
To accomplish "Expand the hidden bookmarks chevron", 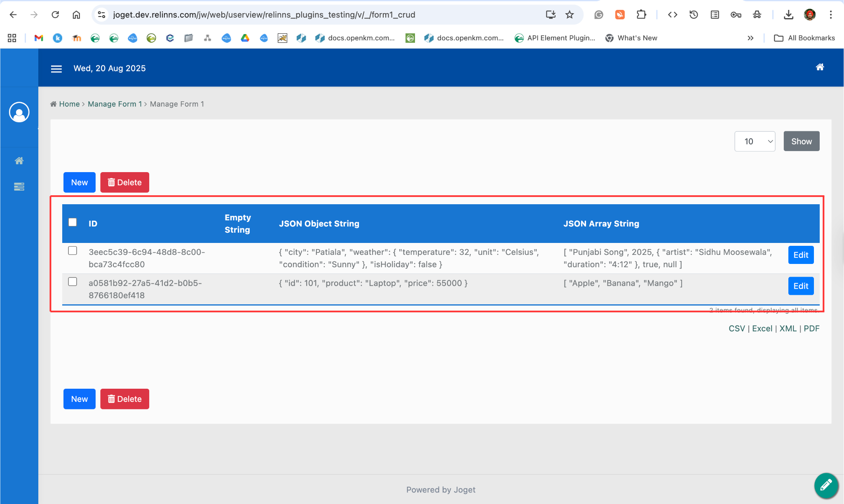I will coord(750,38).
